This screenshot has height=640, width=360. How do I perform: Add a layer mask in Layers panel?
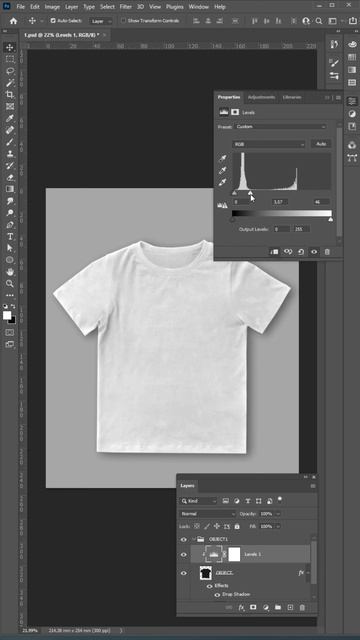(x=253, y=607)
